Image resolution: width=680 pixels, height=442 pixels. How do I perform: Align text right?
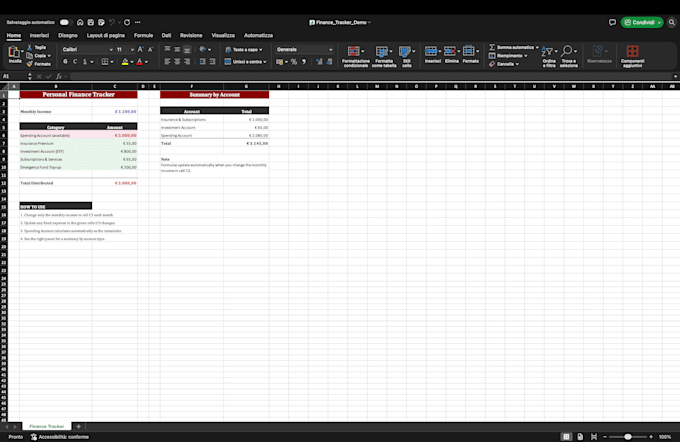pyautogui.click(x=187, y=62)
